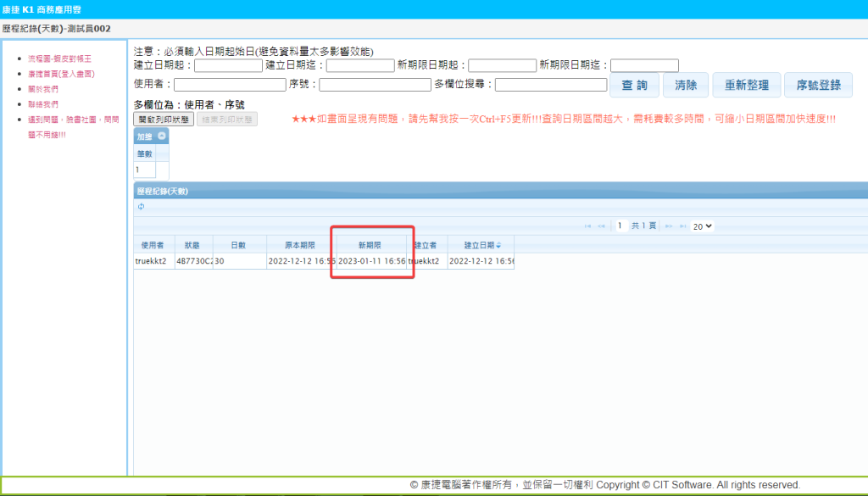Open rows-per-page dropdown showing 20
This screenshot has width=868, height=496.
(702, 226)
